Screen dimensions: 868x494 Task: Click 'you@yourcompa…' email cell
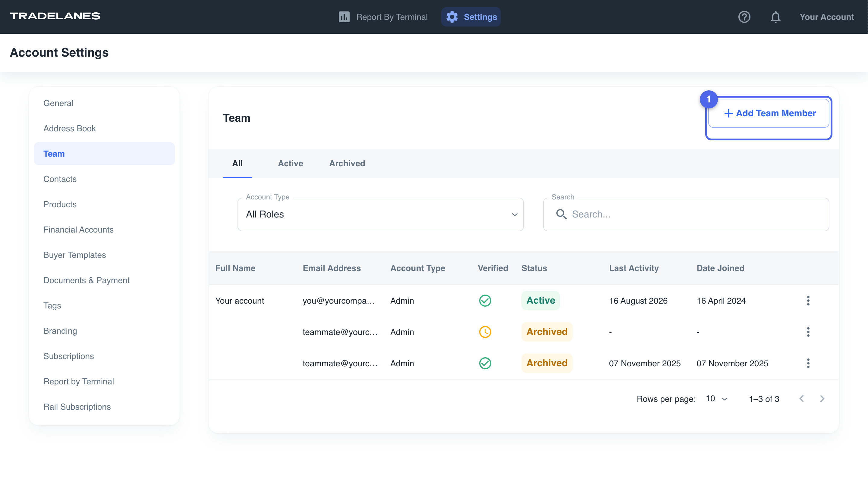click(339, 301)
